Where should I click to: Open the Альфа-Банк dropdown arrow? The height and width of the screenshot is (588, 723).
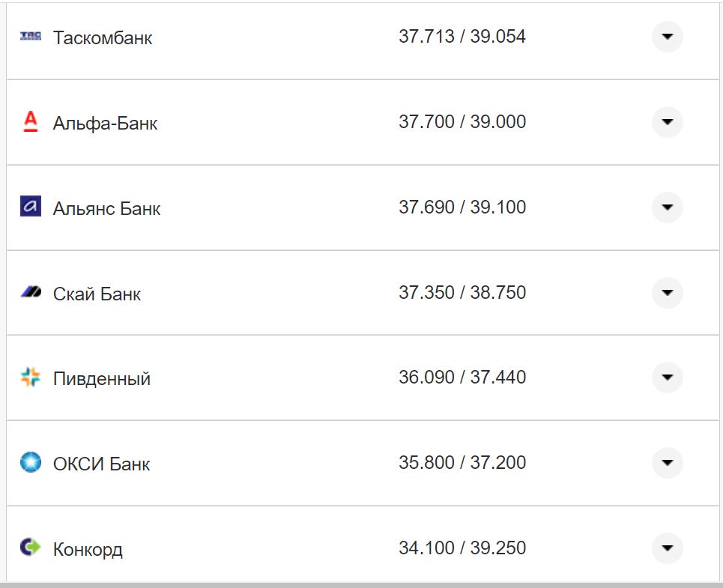pyautogui.click(x=667, y=122)
